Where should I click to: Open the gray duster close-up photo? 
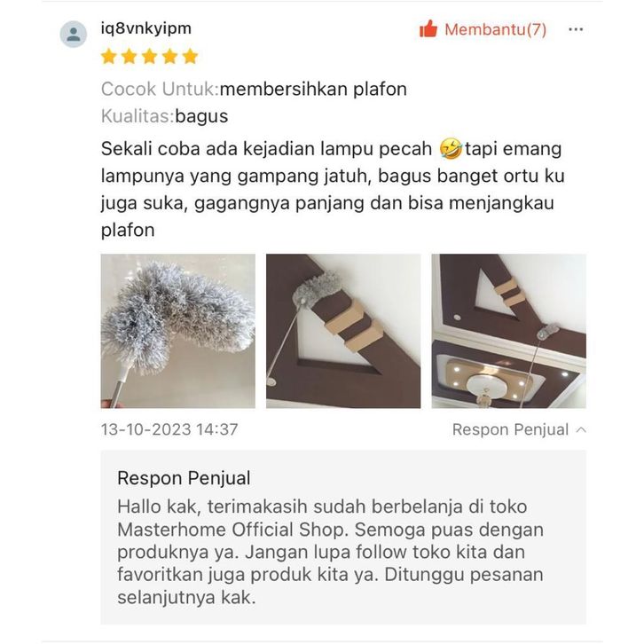177,331
